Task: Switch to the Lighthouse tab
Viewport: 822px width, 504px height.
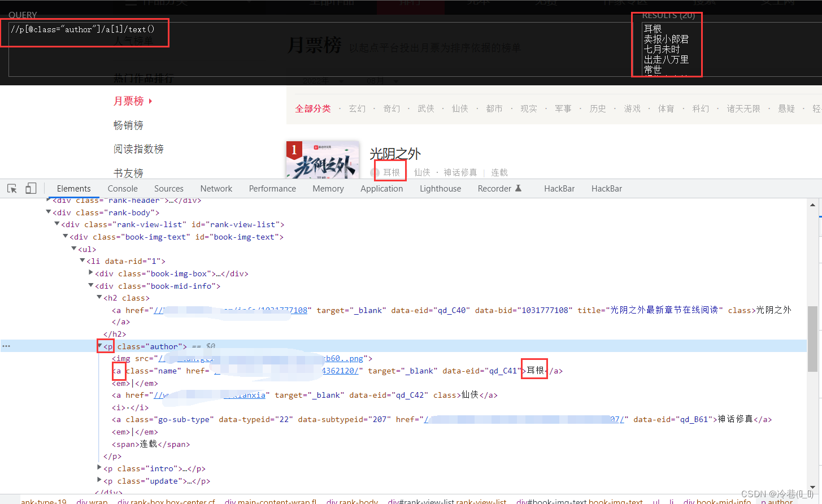Action: [440, 189]
